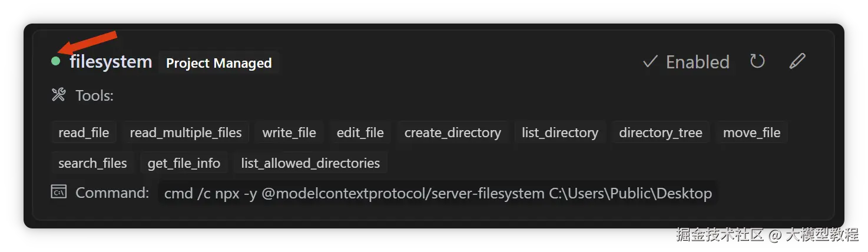Click the Tools wrench icon

[59, 95]
